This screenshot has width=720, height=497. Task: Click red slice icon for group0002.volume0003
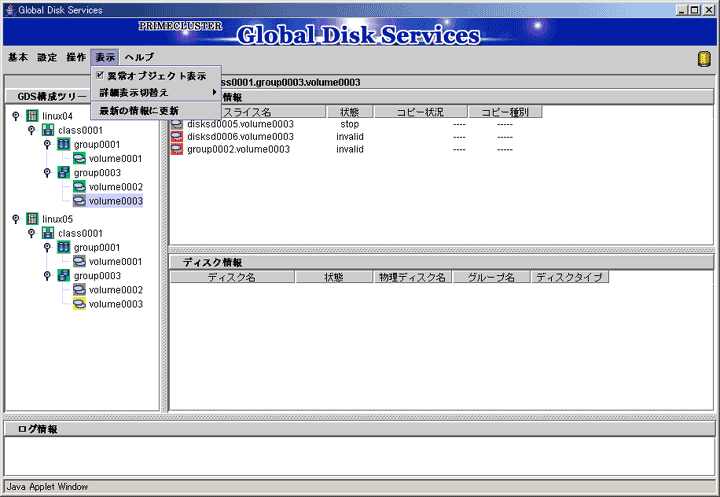[177, 149]
